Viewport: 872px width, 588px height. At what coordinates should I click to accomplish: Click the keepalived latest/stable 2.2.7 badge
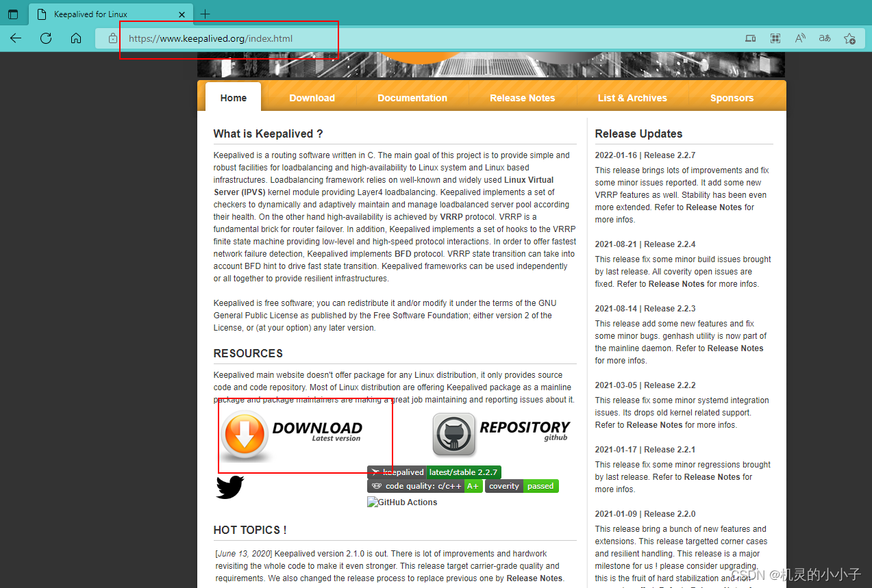pyautogui.click(x=434, y=472)
